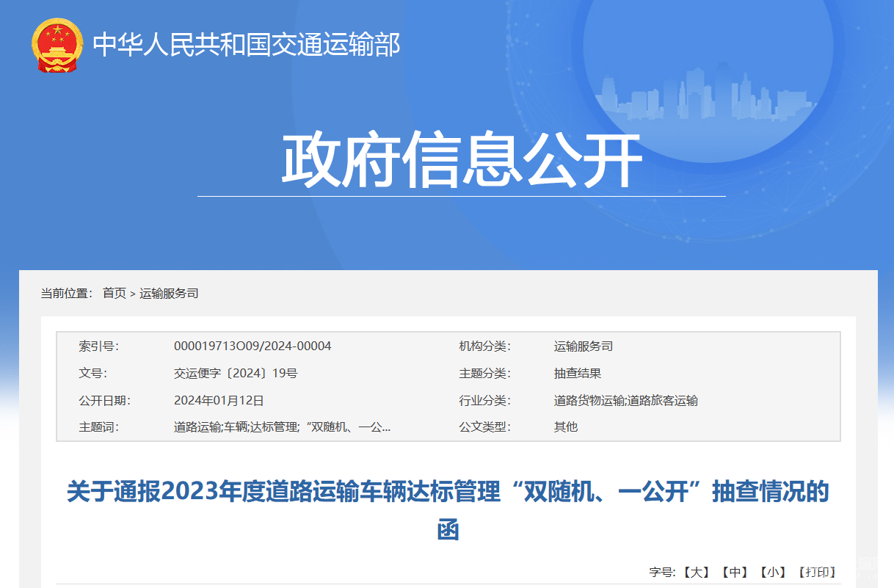Set font size to 大

pyautogui.click(x=696, y=572)
